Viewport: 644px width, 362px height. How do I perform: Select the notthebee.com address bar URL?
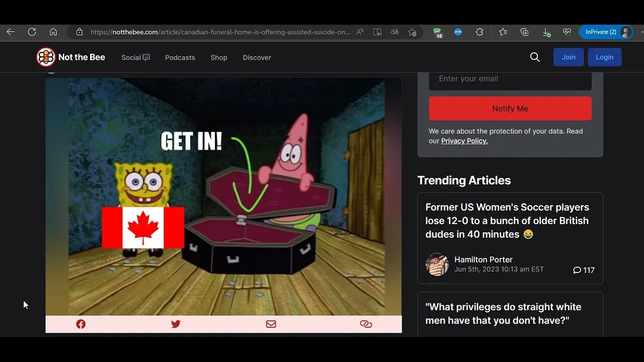[x=220, y=32]
